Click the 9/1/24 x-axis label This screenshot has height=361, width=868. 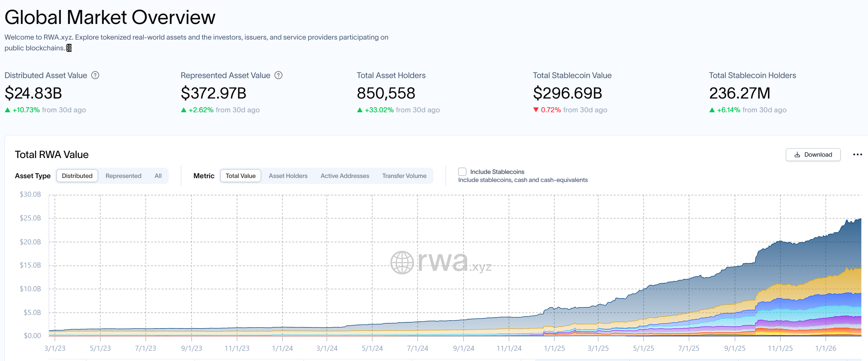[464, 349]
